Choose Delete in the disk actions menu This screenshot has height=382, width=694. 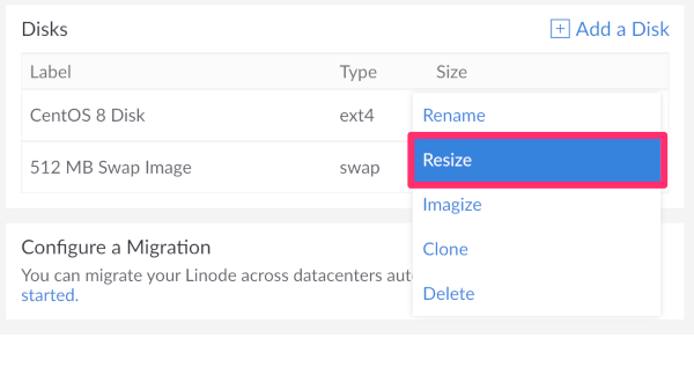tap(448, 294)
